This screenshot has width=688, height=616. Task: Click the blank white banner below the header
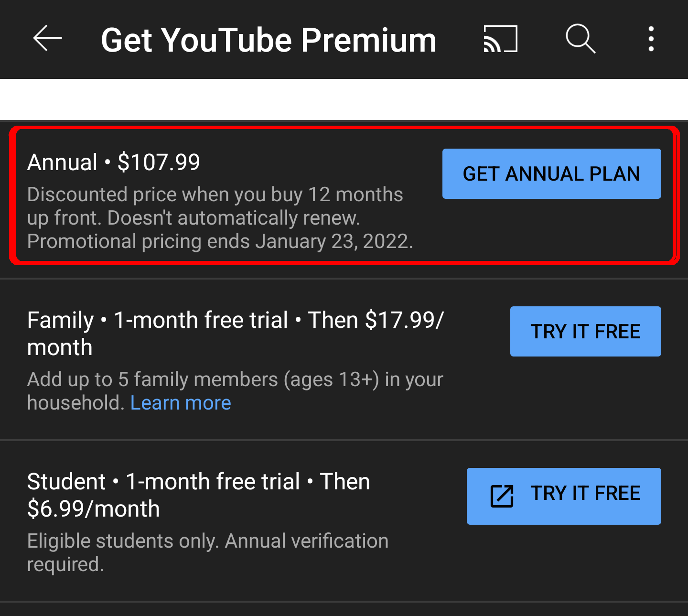[x=344, y=99]
